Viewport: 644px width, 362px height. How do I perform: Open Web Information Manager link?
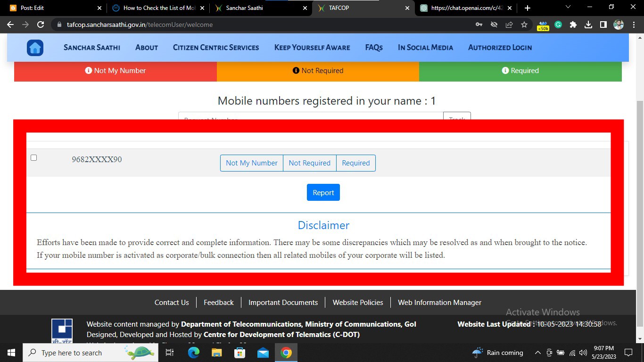(x=440, y=303)
